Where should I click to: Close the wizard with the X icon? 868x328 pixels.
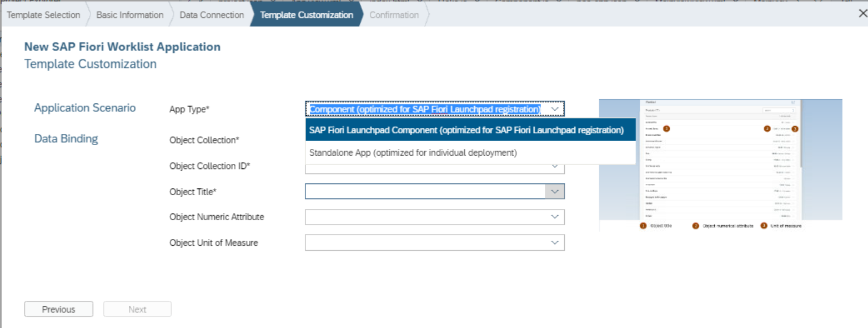pos(862,14)
